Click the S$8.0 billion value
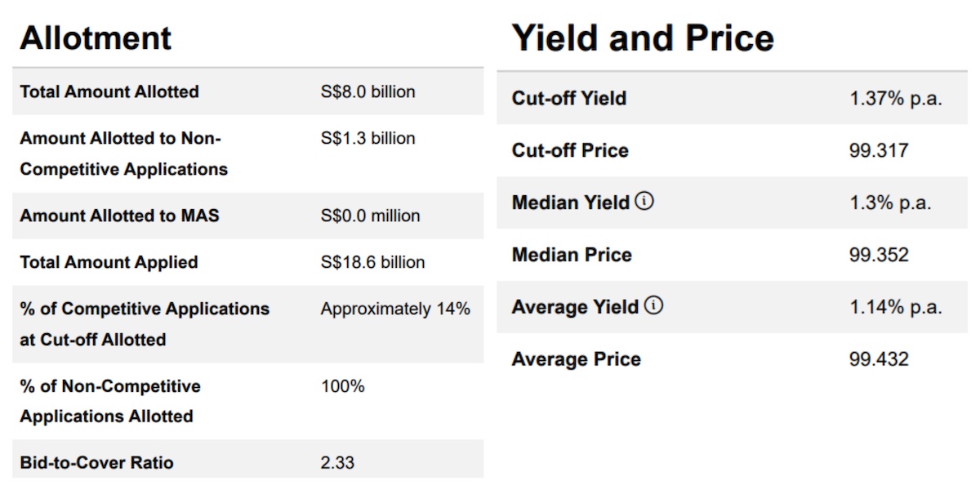Viewport: 980px width, 490px height. click(x=367, y=92)
